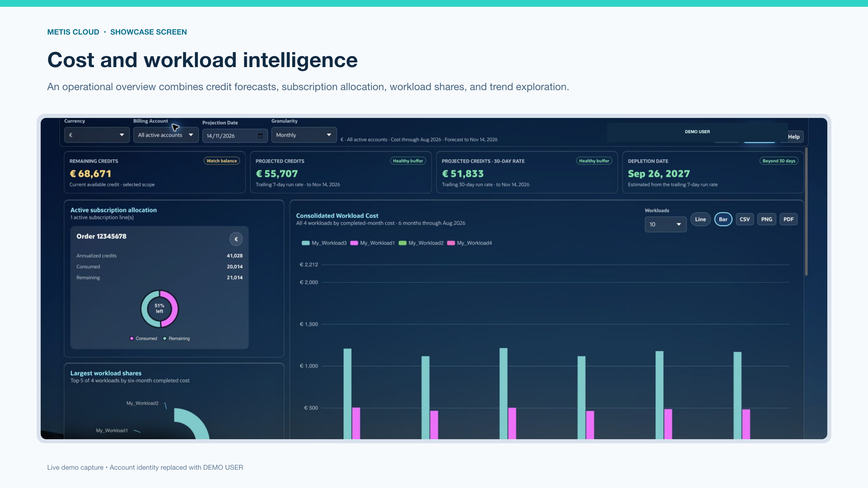Screen dimensions: 868x488
Task: Click the € 51,833 30-day rate value
Action: [463, 174]
